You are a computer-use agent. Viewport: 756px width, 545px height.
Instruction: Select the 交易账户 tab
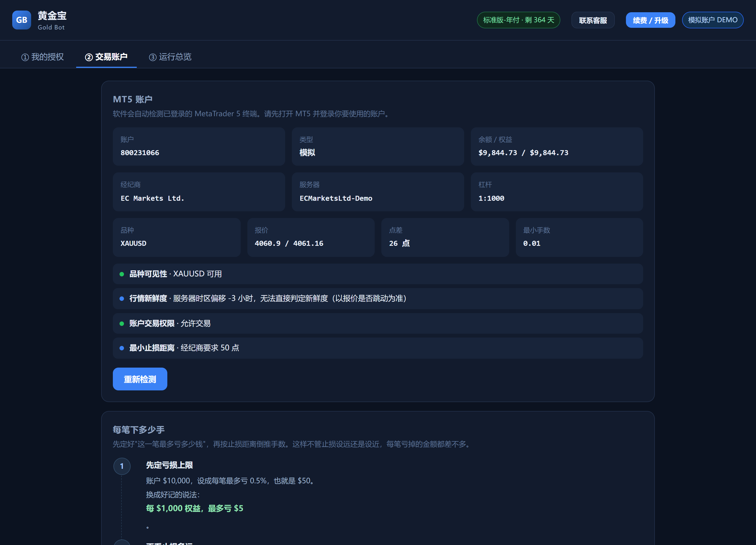(106, 57)
